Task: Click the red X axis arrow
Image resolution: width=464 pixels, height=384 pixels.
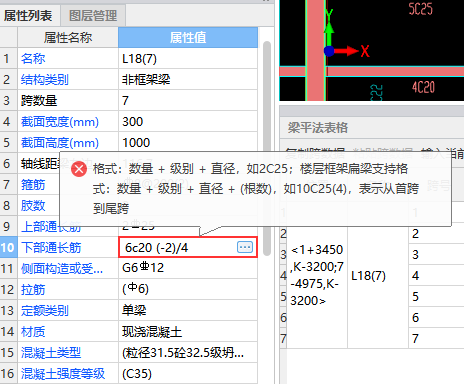Action: [x=347, y=51]
